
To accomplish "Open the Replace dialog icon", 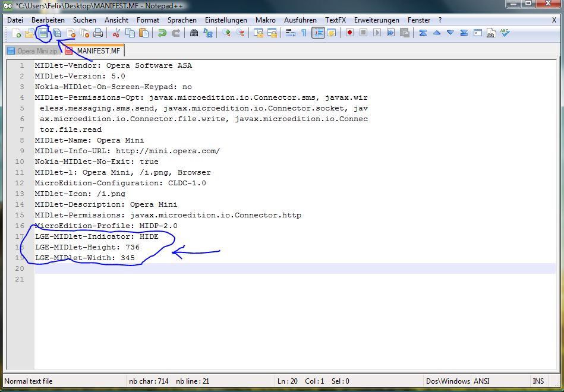I will point(208,33).
